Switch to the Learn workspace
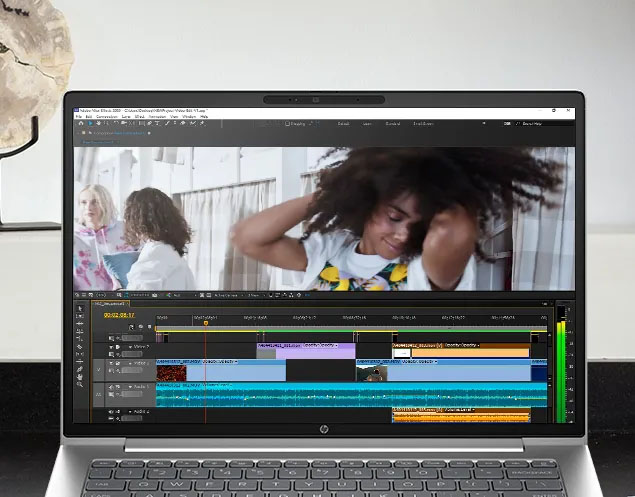 367,124
